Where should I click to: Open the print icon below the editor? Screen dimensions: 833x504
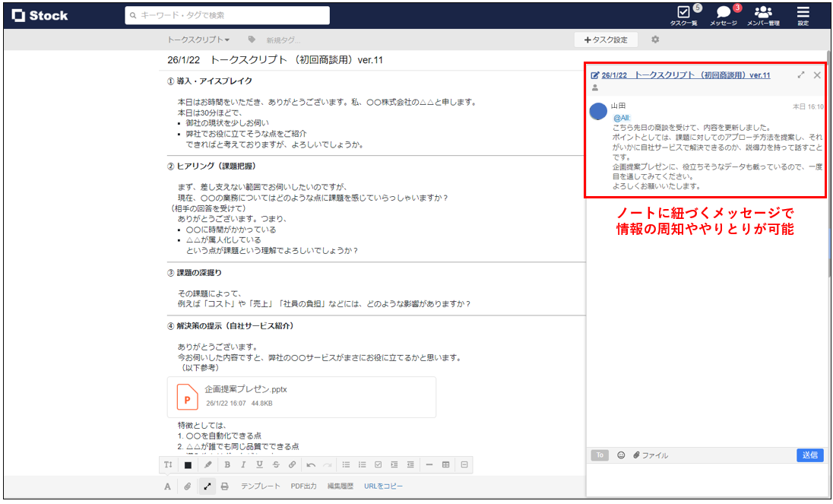coord(223,486)
